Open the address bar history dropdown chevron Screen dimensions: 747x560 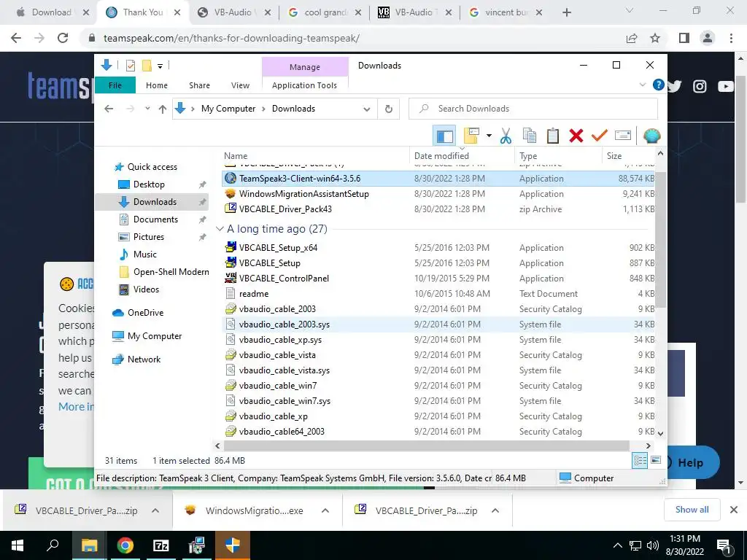366,109
